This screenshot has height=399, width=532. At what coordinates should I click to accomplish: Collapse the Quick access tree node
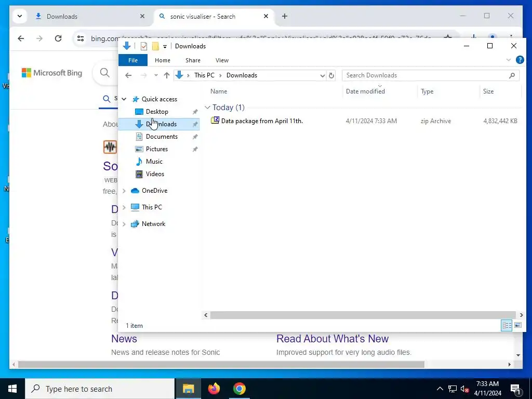click(124, 99)
